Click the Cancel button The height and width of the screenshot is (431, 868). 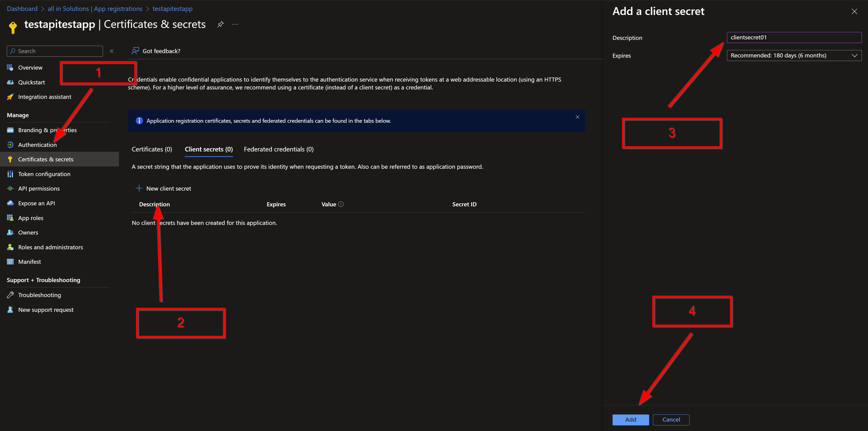(x=671, y=420)
